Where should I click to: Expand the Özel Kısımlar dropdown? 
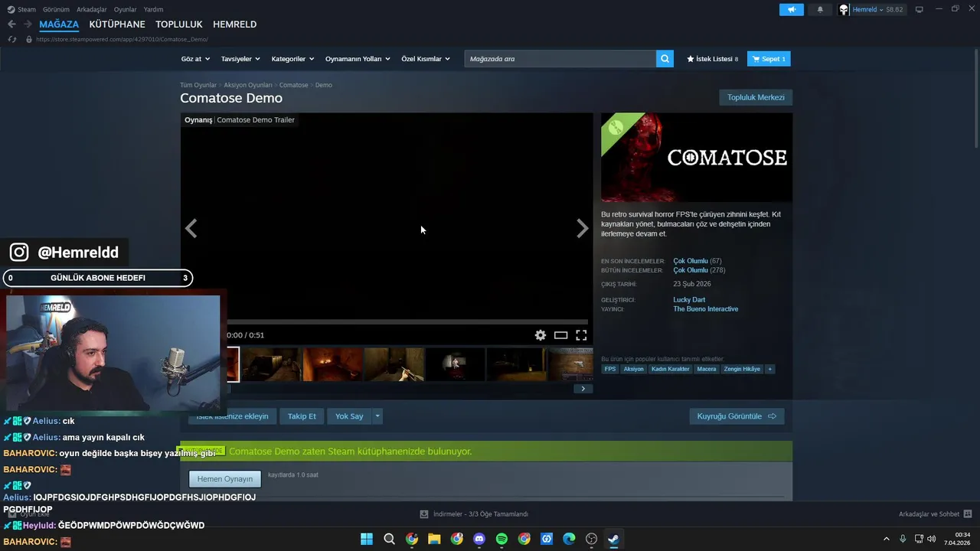[426, 59]
